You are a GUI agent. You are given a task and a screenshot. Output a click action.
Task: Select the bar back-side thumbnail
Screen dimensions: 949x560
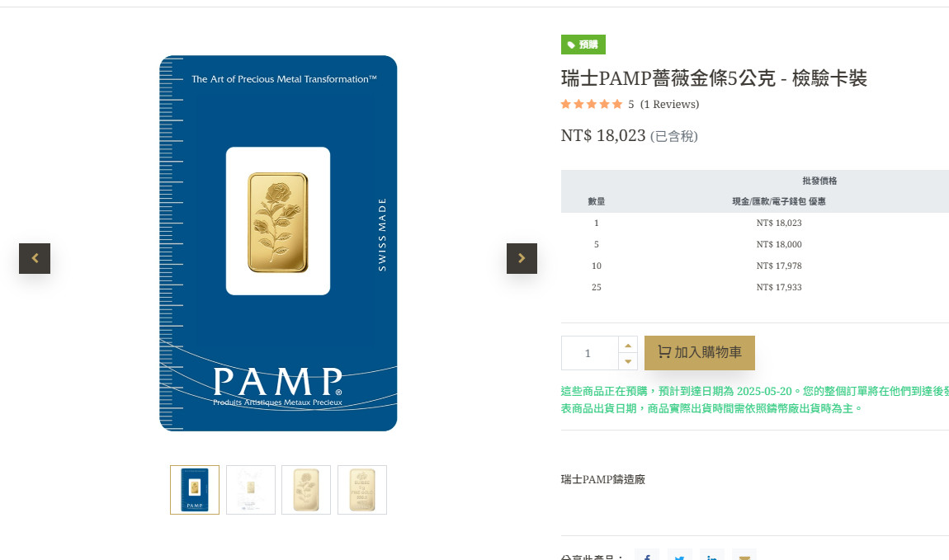[362, 490]
